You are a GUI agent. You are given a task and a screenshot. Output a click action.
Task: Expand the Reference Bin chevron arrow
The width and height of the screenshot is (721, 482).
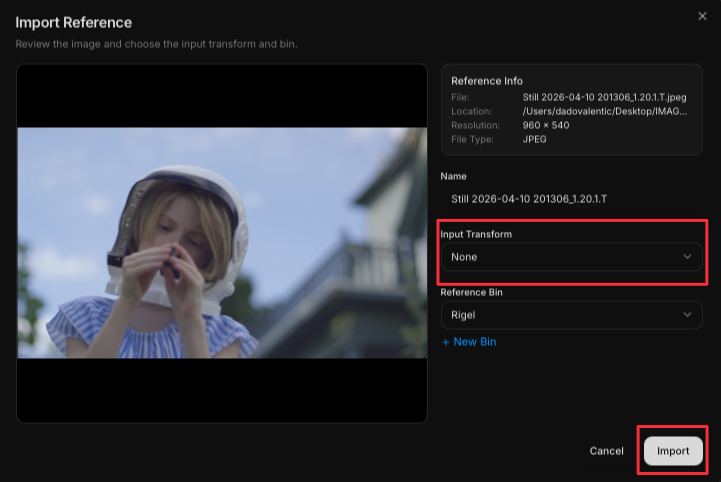687,315
